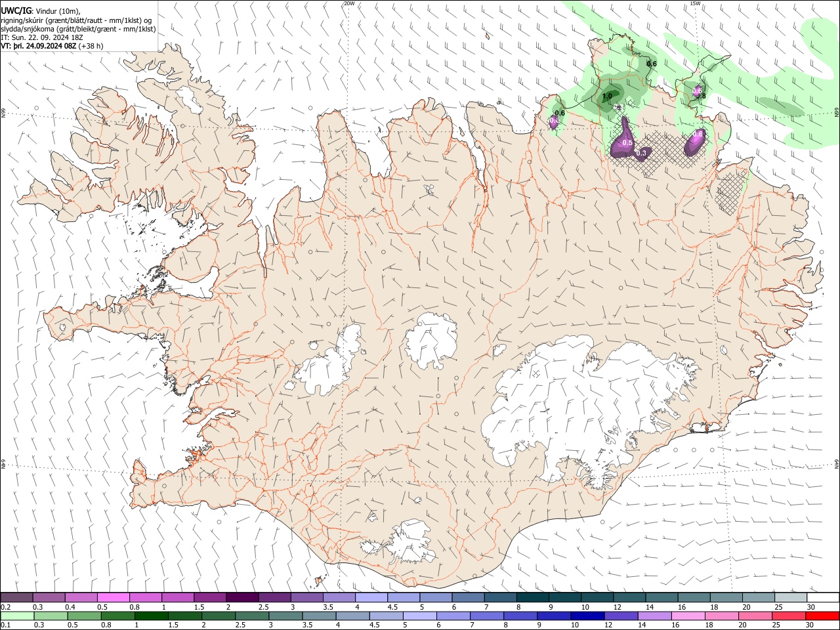Select the 'slydda/snjókoma' legend description line
This screenshot has height=630, width=840.
coord(78,29)
